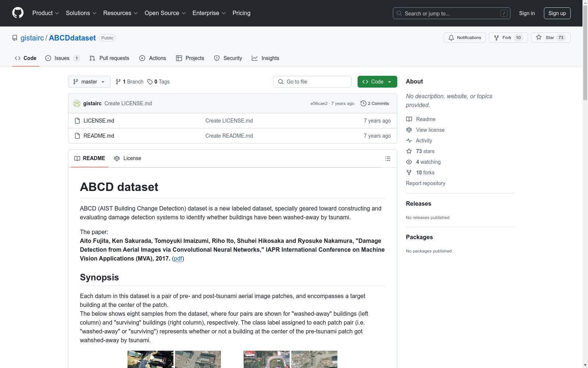588x368 pixels.
Task: Click the GitHub logo icon
Action: point(18,13)
